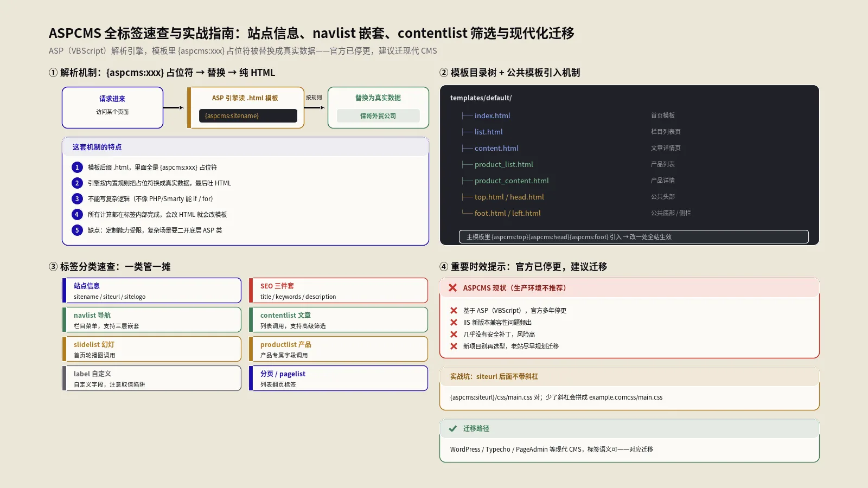Open the "SEO 三件套" tag card
The image size is (868, 488).
tap(339, 291)
